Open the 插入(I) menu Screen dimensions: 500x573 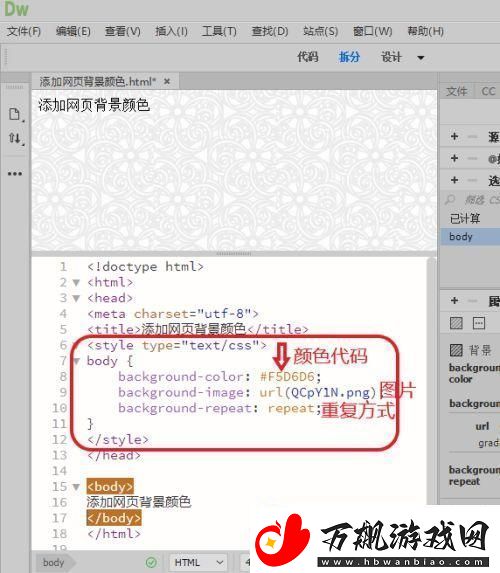(171, 31)
